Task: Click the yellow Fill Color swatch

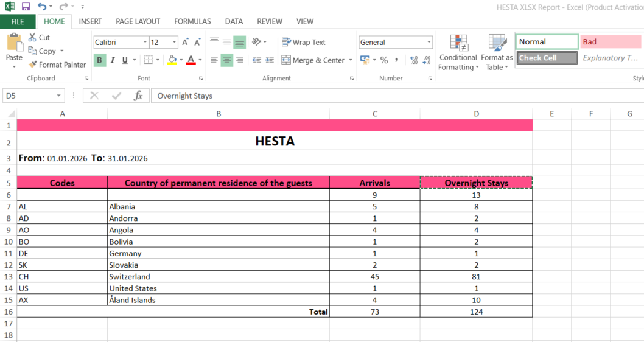Action: point(172,60)
